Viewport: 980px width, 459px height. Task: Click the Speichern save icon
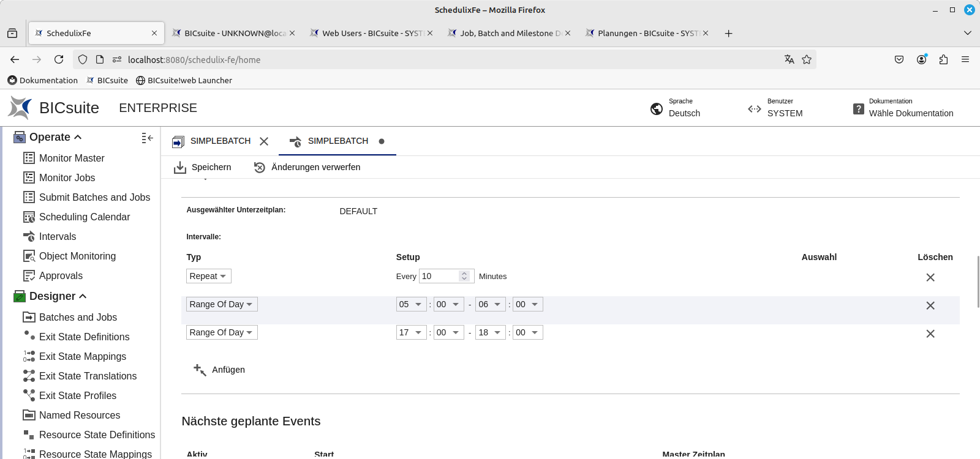tap(179, 168)
